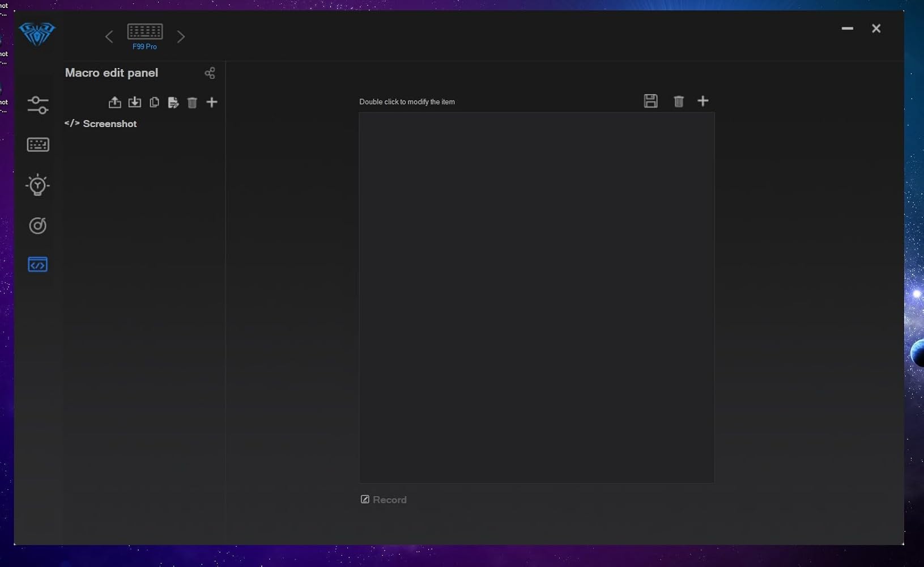Open the keyboard key assignment page
924x567 pixels.
click(x=38, y=145)
